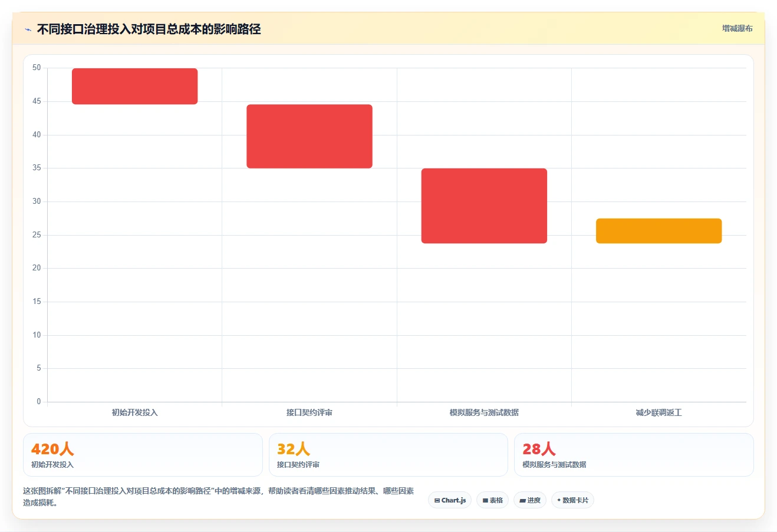Click the y-axis value 50
This screenshot has height=532, width=777.
pos(37,68)
